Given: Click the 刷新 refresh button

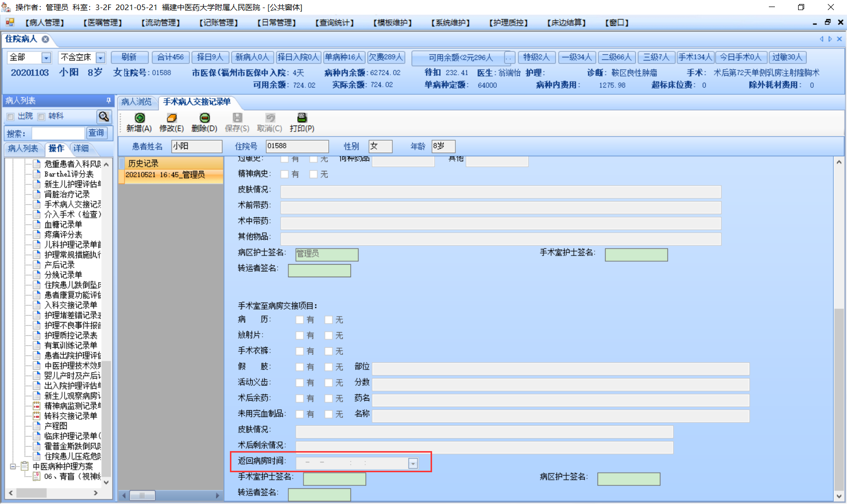Looking at the screenshot, I should 130,57.
